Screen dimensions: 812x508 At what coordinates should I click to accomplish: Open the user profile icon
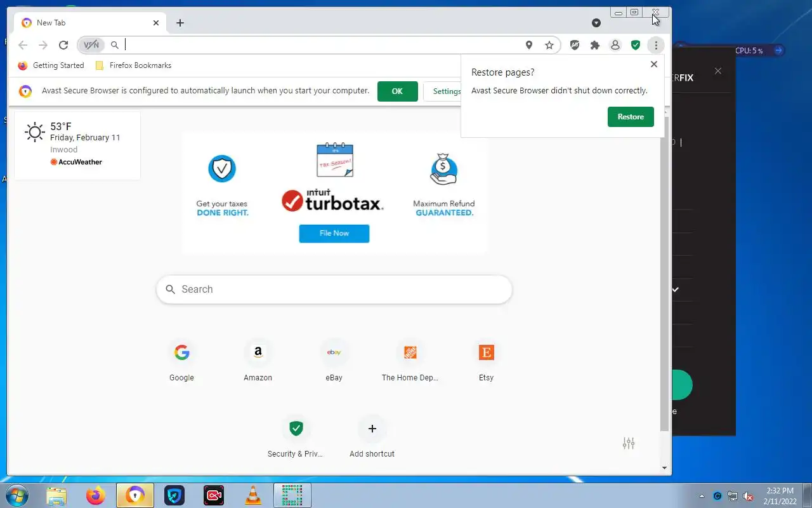click(615, 45)
